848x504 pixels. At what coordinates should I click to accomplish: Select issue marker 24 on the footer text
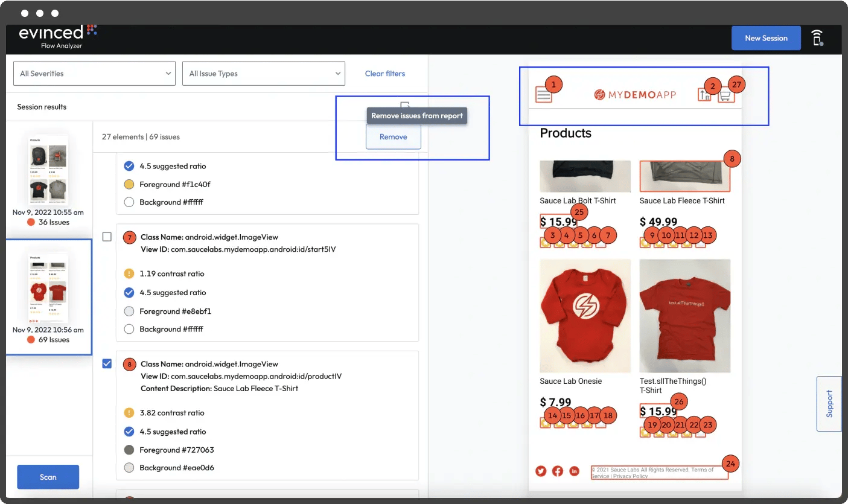(730, 464)
